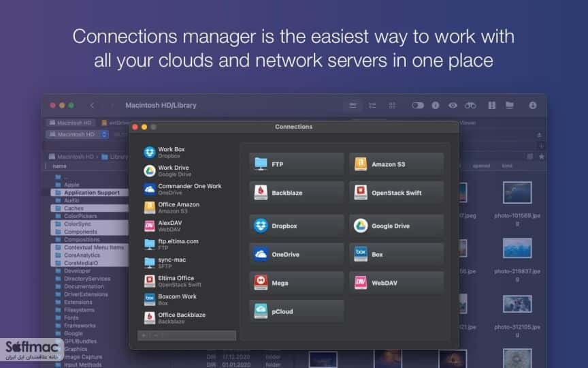Image resolution: width=588 pixels, height=368 pixels.
Task: Click the minus button under connections list
Action: pyautogui.click(x=156, y=335)
